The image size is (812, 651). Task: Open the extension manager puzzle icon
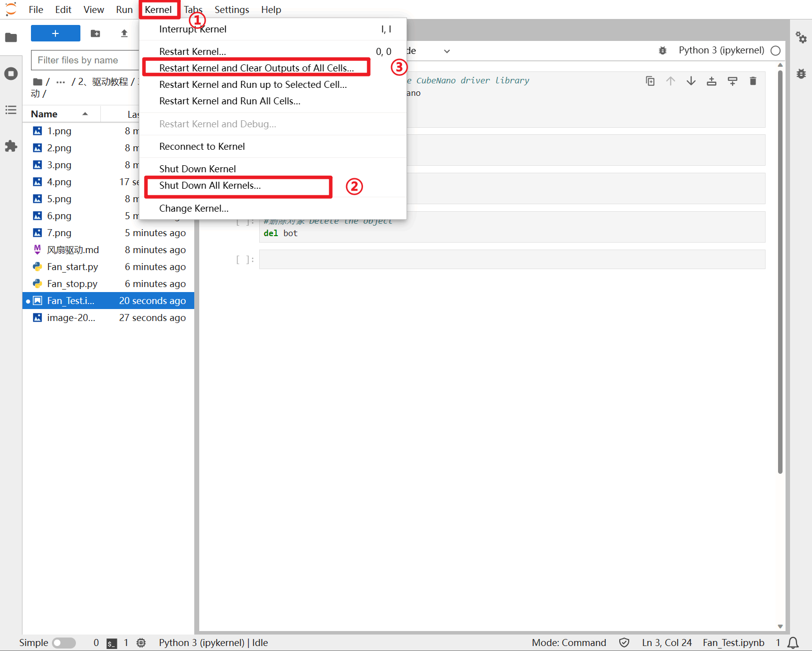point(11,146)
